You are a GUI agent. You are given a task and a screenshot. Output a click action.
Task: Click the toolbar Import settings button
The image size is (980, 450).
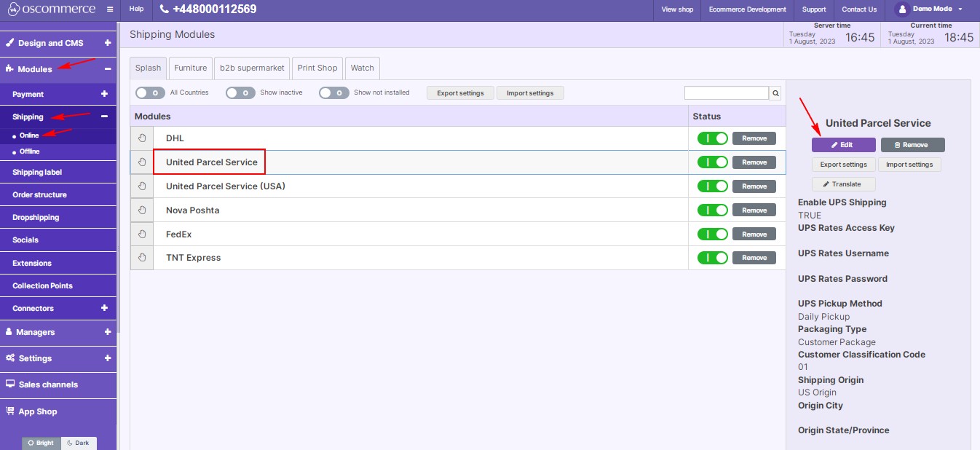[x=530, y=93]
